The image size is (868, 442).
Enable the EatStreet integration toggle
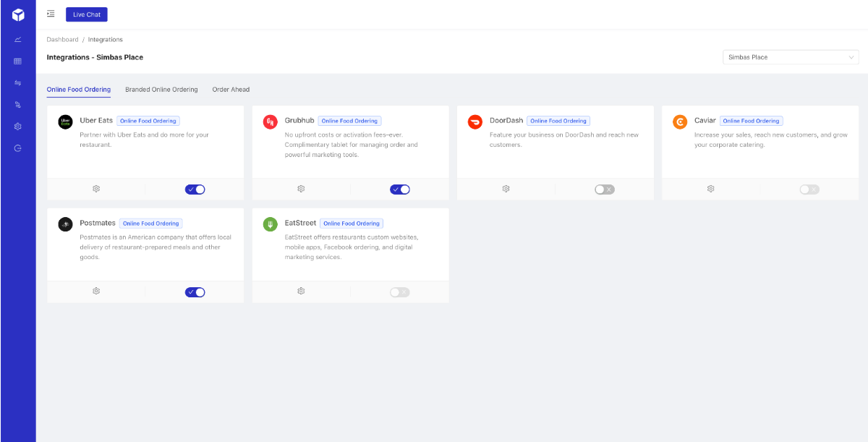click(x=400, y=292)
